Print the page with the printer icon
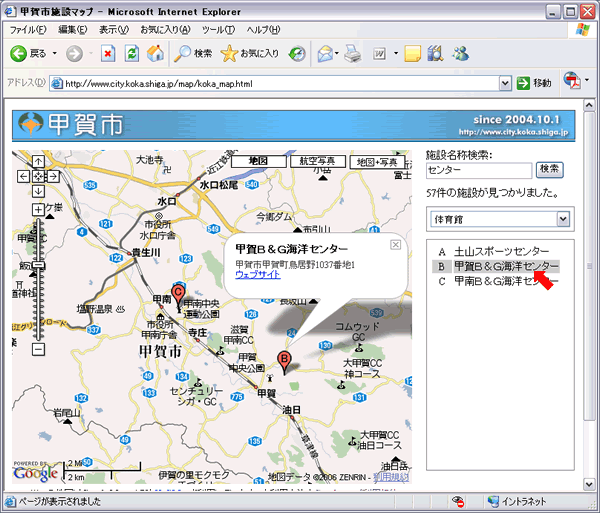The height and width of the screenshot is (513, 600). coord(352,54)
